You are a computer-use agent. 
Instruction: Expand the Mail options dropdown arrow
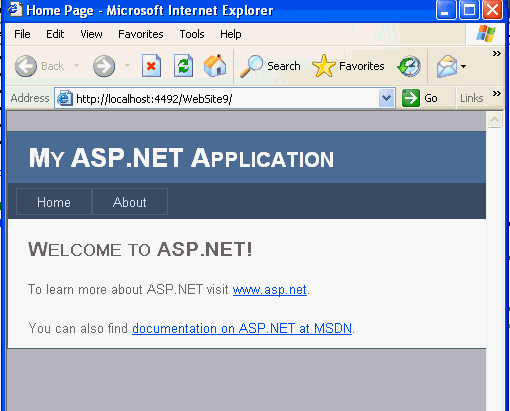pyautogui.click(x=463, y=66)
